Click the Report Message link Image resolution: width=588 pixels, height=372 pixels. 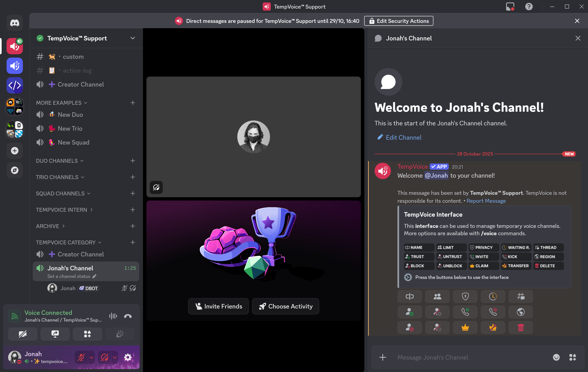[x=486, y=201]
